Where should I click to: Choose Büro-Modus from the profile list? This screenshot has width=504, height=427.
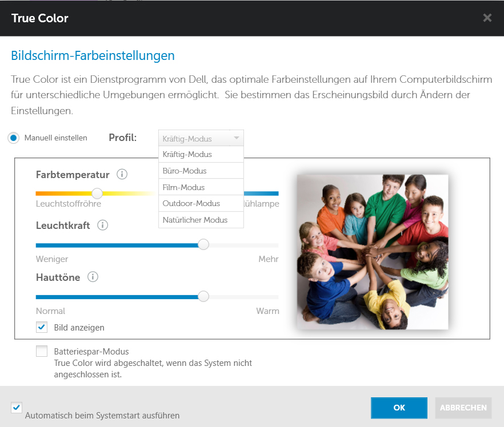point(201,171)
